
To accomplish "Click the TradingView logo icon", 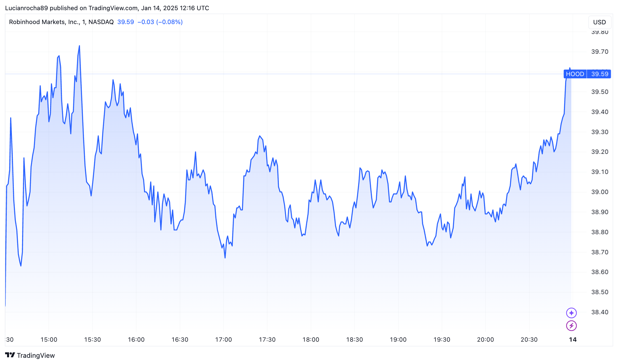I will (x=10, y=355).
